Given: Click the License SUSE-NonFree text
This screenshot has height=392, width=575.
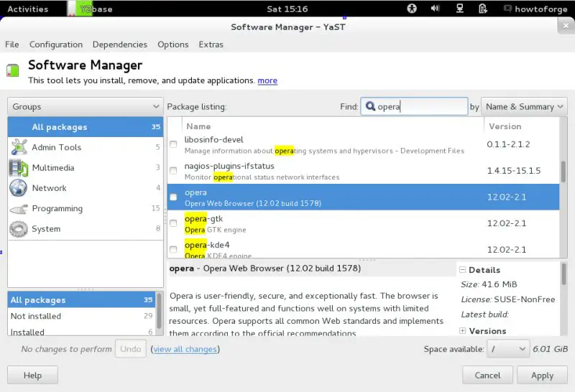Looking at the screenshot, I should point(508,299).
